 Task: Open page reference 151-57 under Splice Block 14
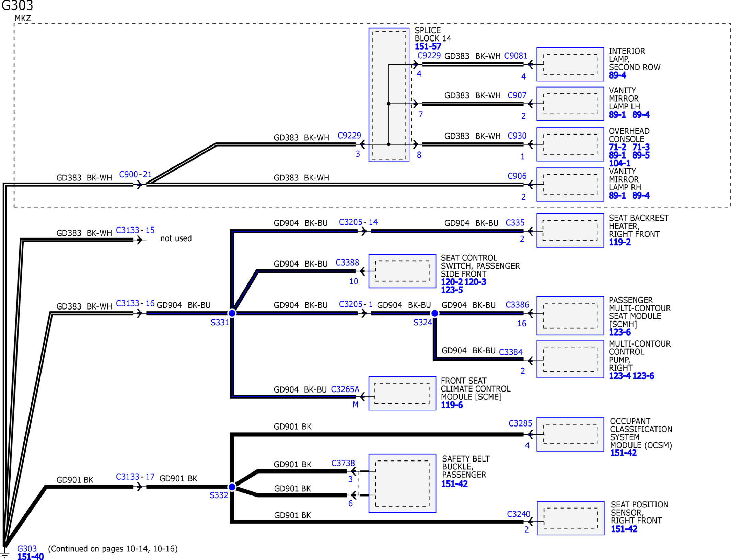point(428,46)
